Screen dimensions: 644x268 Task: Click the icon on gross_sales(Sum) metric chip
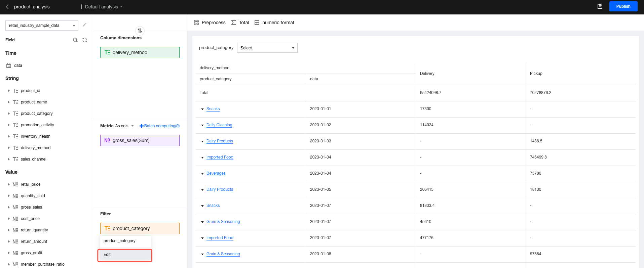click(107, 140)
